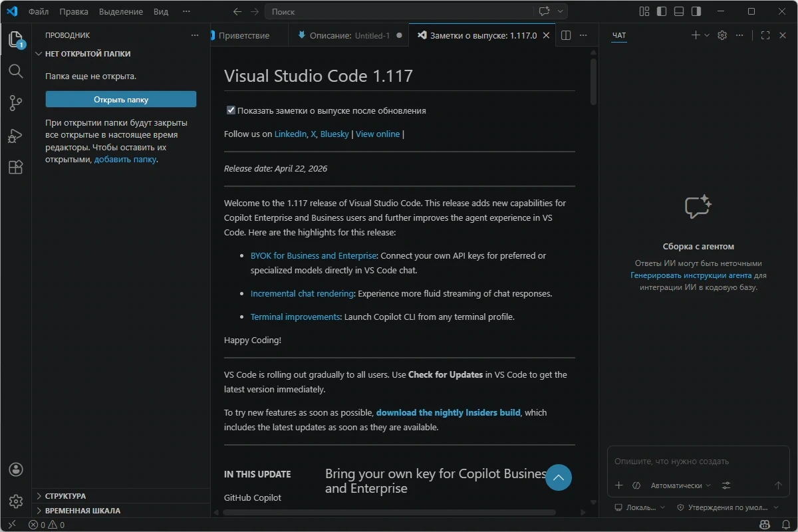Open the Локаль... session target dropdown
The image size is (798, 532).
[x=640, y=507]
